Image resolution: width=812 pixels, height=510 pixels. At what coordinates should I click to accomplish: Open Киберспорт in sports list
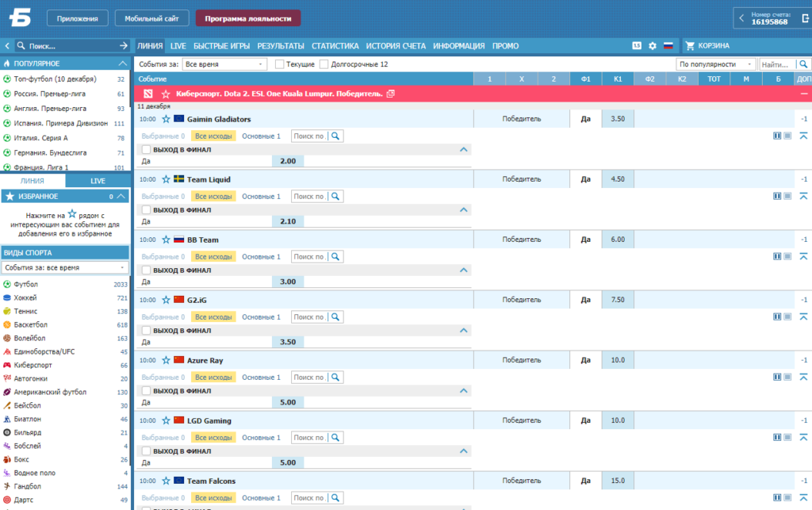[33, 365]
